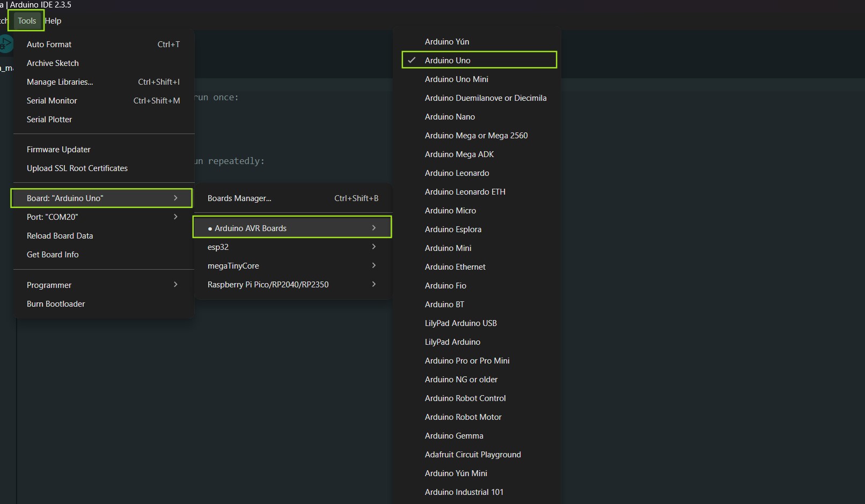Expand Arduino AVR Boards submenu
Viewport: 865px width, 504px height.
click(292, 228)
